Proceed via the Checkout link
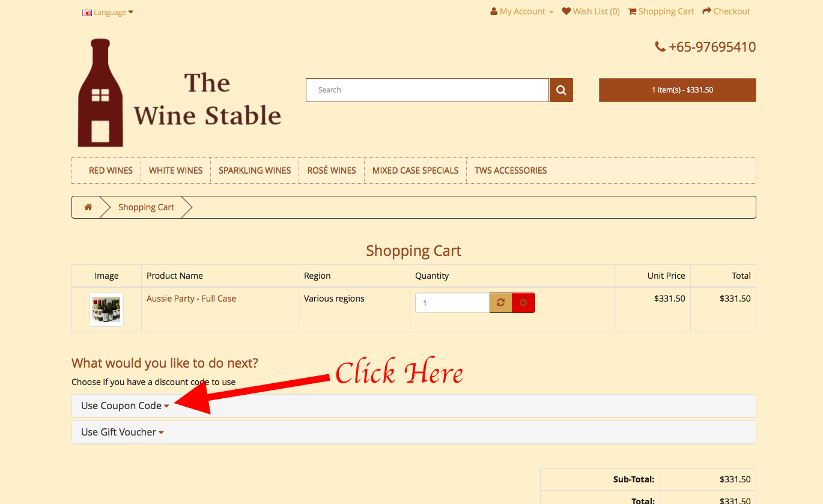The width and height of the screenshot is (823, 504). click(x=726, y=11)
